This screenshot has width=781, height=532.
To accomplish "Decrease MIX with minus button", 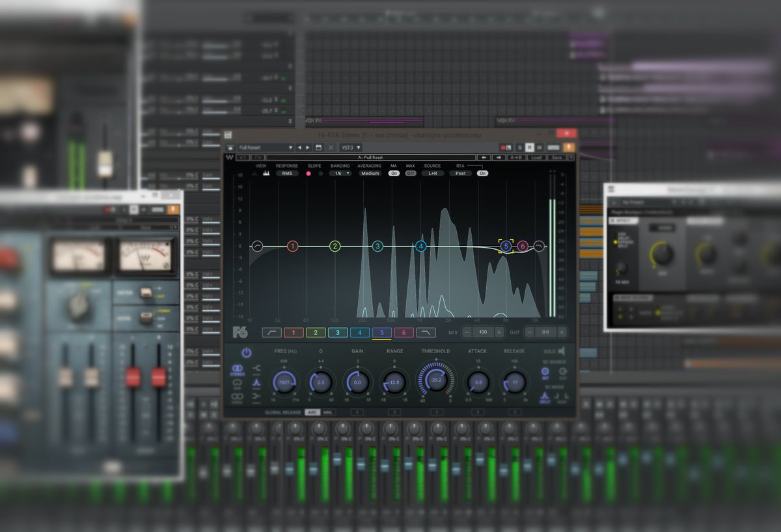I will click(467, 332).
